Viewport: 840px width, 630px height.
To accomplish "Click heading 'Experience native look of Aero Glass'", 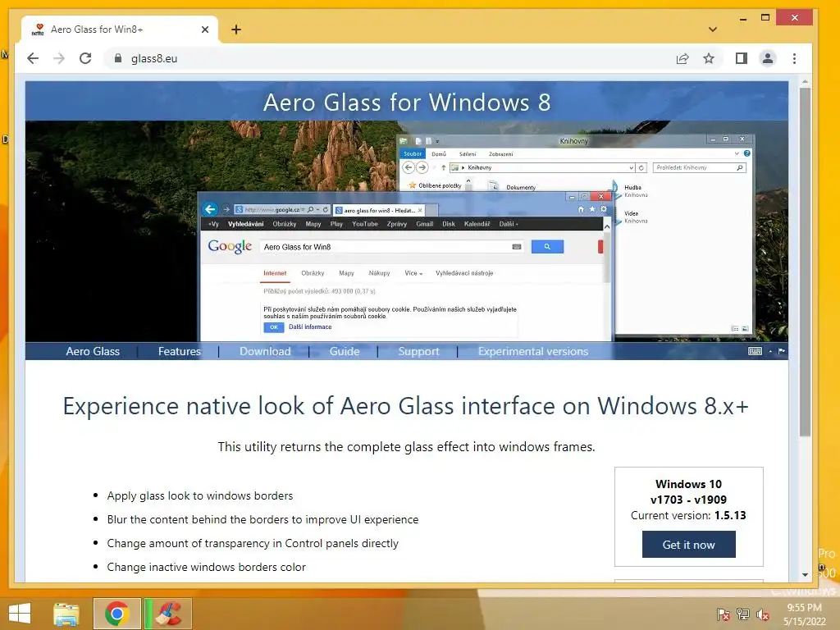I will (405, 405).
